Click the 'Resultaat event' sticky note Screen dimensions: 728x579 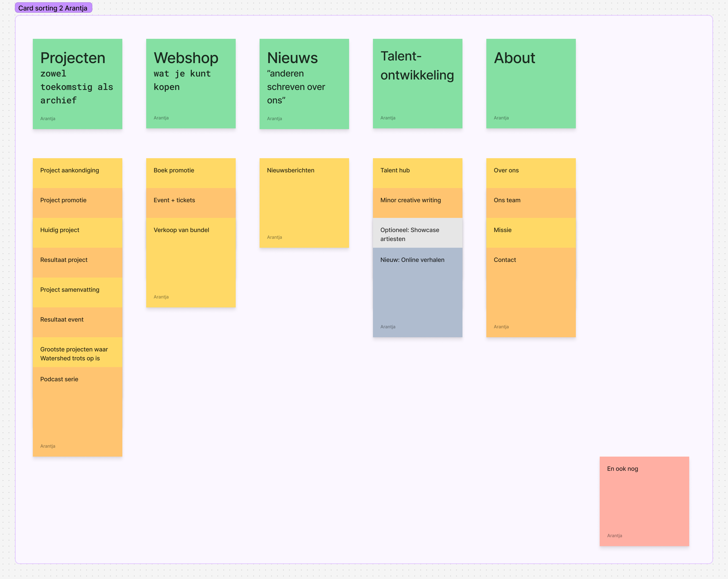tap(77, 322)
